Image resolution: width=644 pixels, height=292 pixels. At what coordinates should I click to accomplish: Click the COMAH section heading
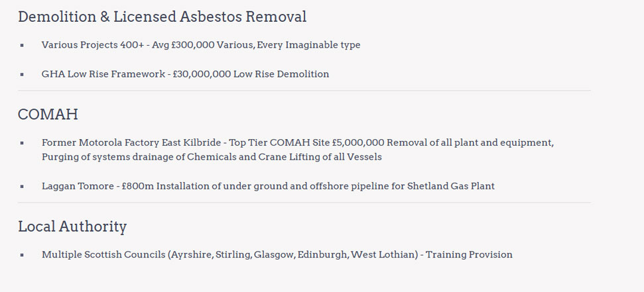(x=48, y=115)
